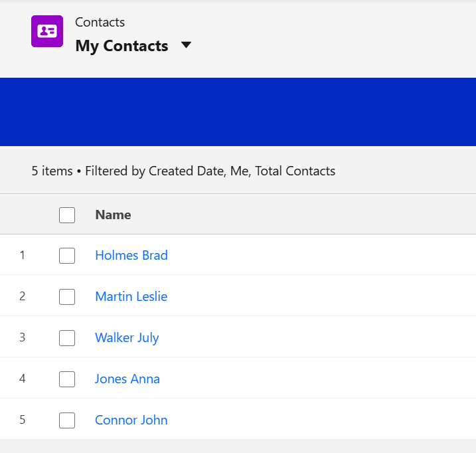Expand the My Contacts list view dropdown arrow
Screen dimensions: 476x453
(x=187, y=45)
